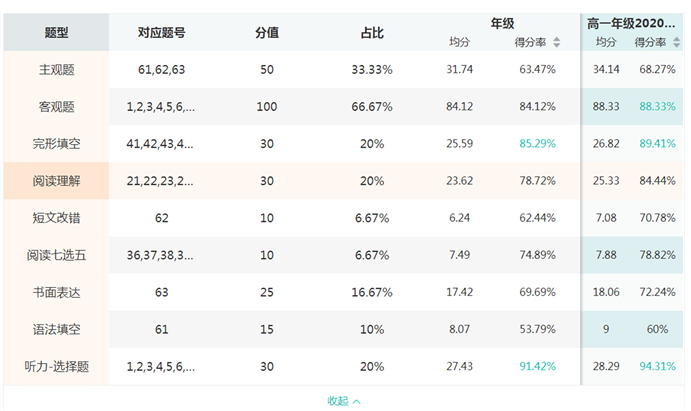Collapse the table with the 收起 link
This screenshot has width=691, height=411.
pos(343,400)
